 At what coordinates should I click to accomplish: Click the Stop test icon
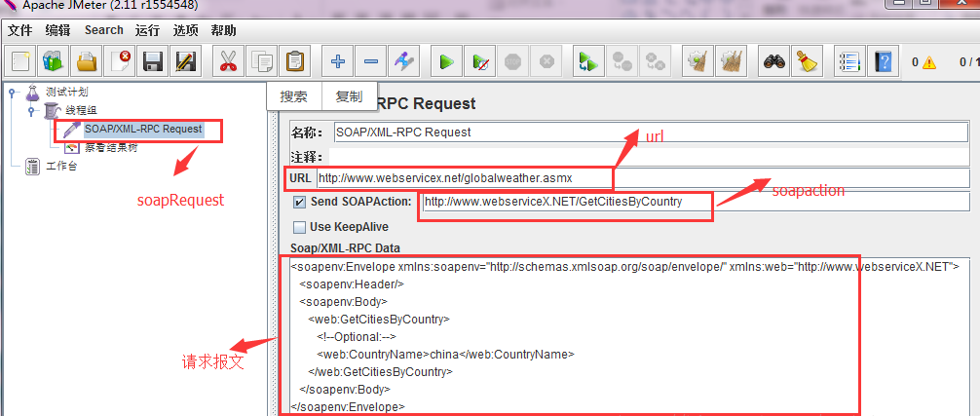point(512,61)
